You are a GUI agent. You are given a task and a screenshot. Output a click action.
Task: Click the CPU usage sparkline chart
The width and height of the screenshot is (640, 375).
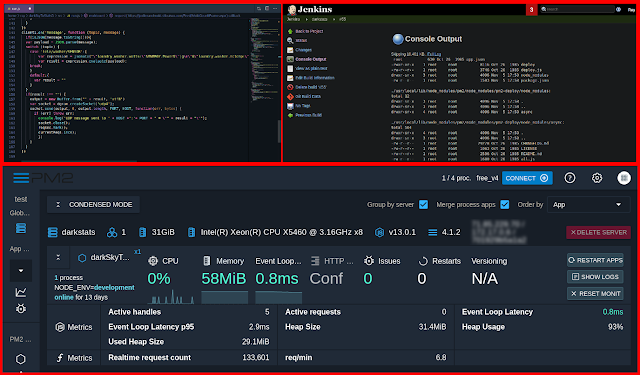pyautogui.click(x=171, y=297)
